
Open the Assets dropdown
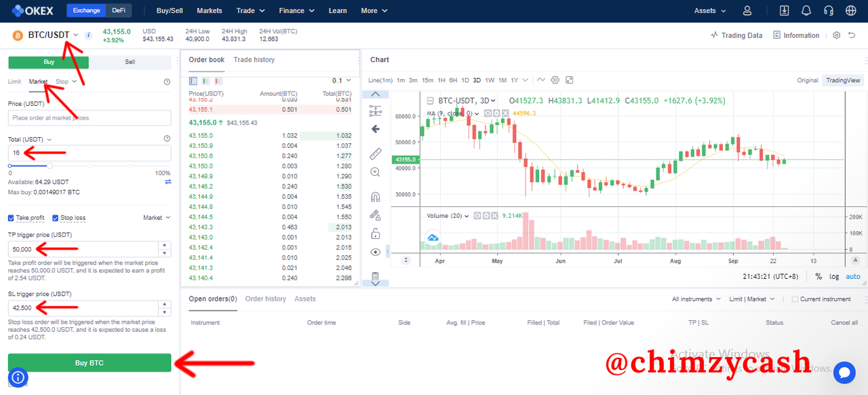[710, 11]
